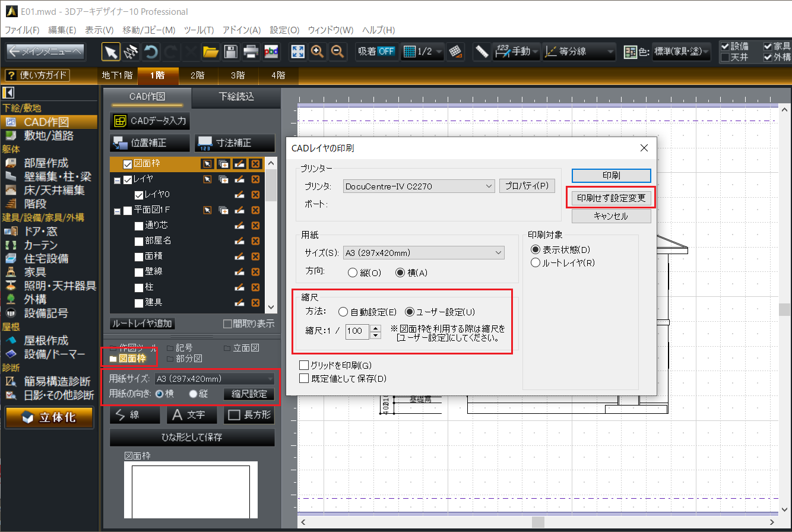Click the fit-to-screen view icon
Screen dimensions: 792x532
point(297,52)
